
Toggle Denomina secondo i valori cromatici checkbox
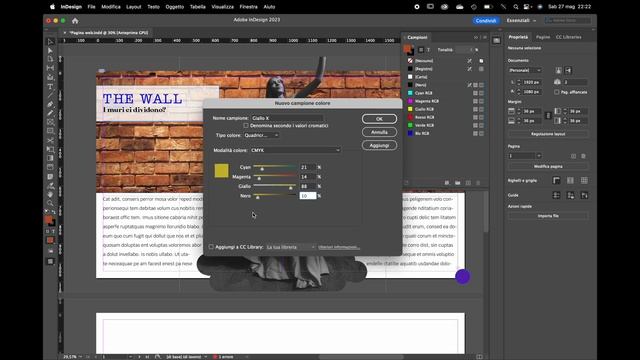(246, 126)
